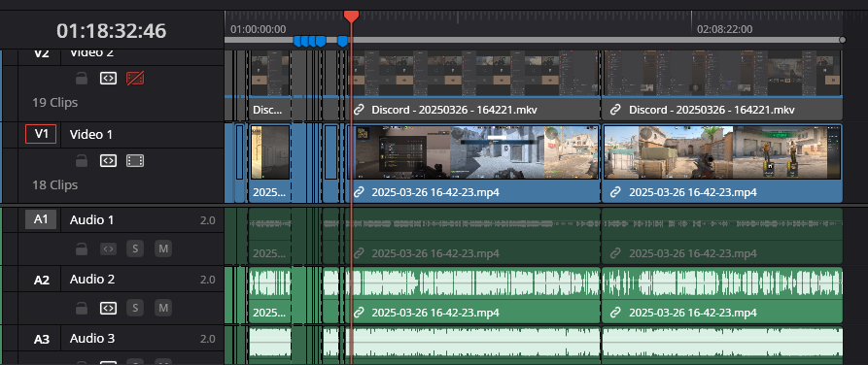Click the Audio 3 2.0 channel label
This screenshot has width=868, height=365.
coord(208,339)
